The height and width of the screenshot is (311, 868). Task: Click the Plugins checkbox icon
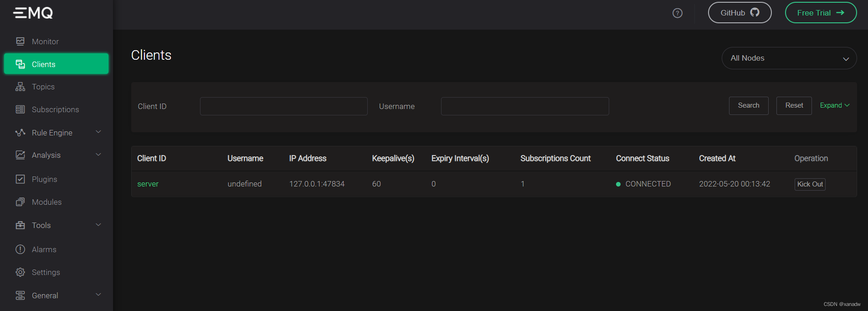coord(20,179)
